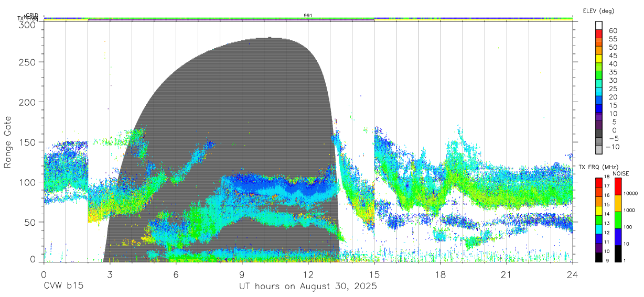
Task: Click the red segment of the ELEV colorbar
Action: pyautogui.click(x=599, y=34)
